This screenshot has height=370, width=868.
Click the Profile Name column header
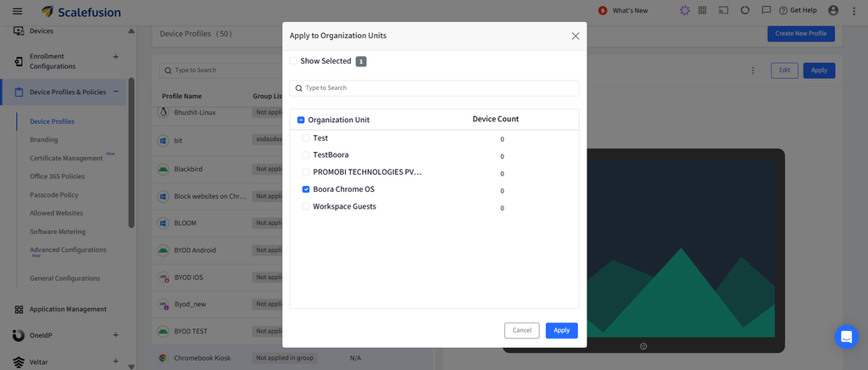click(x=181, y=97)
